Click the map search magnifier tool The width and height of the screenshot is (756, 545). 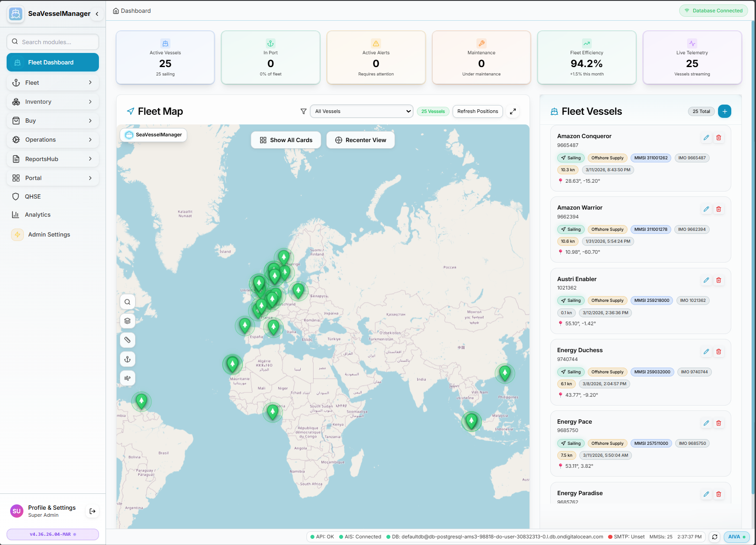click(x=127, y=302)
